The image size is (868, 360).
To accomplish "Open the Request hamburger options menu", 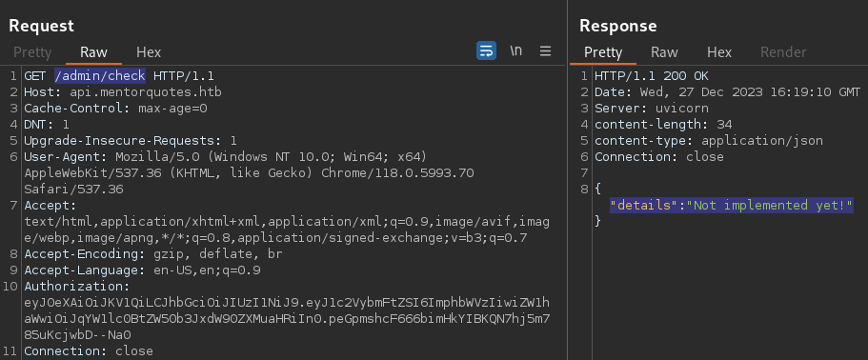I will click(545, 51).
